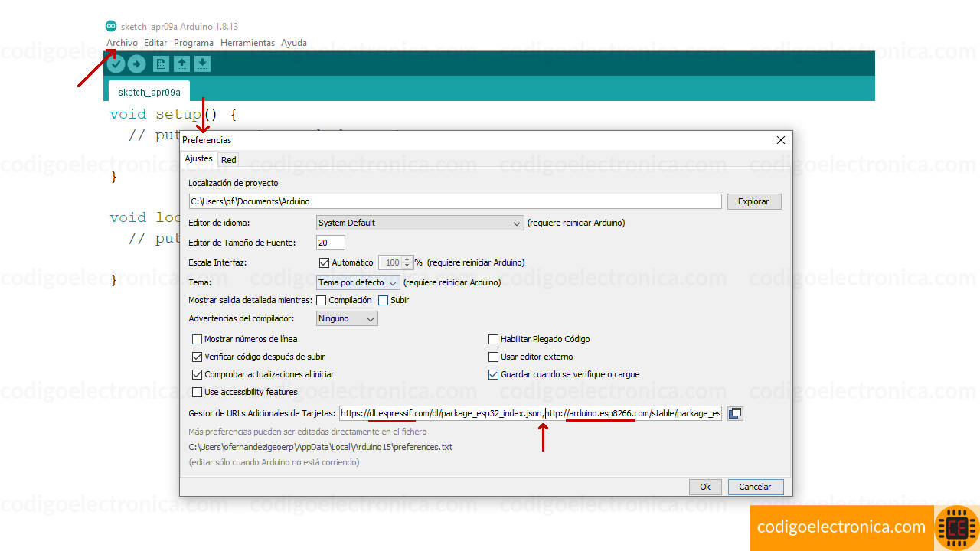This screenshot has width=980, height=551.
Task: Click the Save sketch down-arrow icon
Action: tap(202, 64)
